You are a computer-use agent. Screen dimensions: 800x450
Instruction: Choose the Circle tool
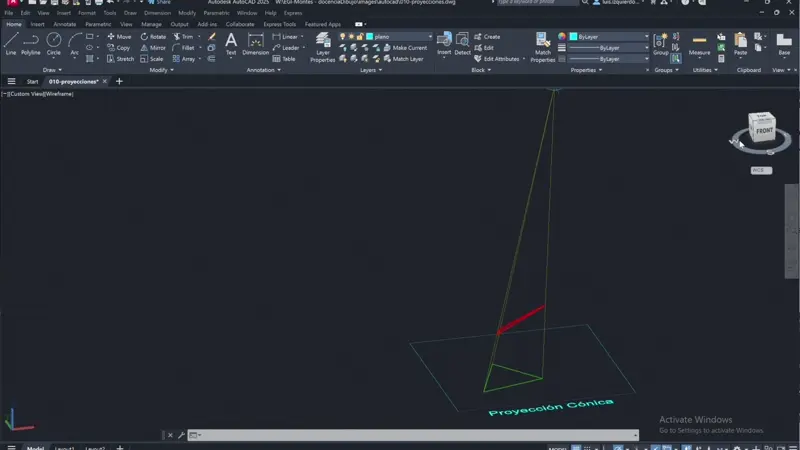pos(53,42)
